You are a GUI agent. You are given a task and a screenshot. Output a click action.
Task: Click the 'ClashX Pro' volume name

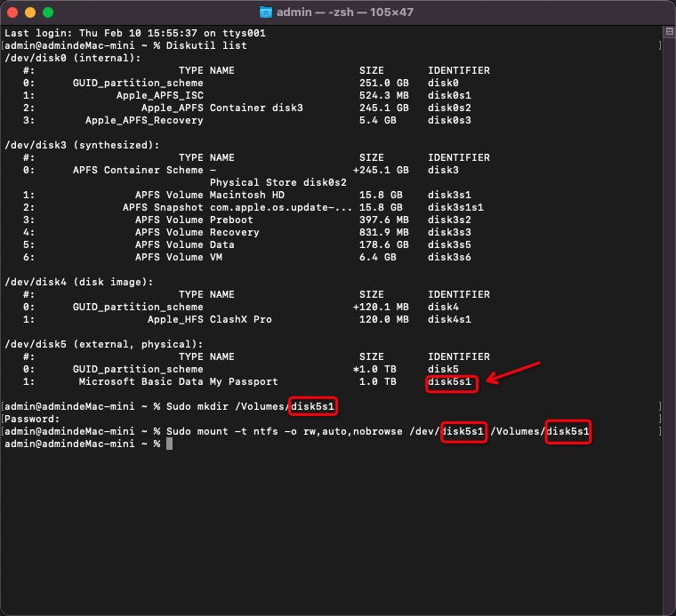pos(241,320)
